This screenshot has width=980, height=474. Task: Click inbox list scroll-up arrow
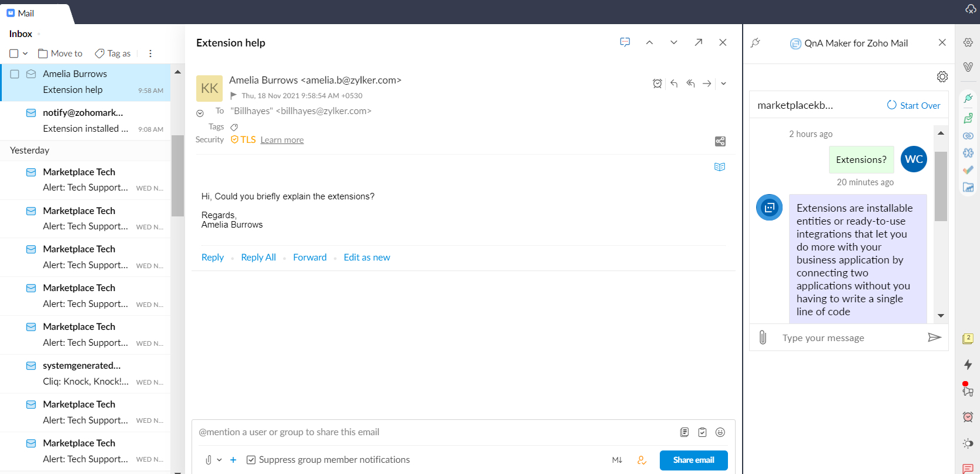click(177, 72)
